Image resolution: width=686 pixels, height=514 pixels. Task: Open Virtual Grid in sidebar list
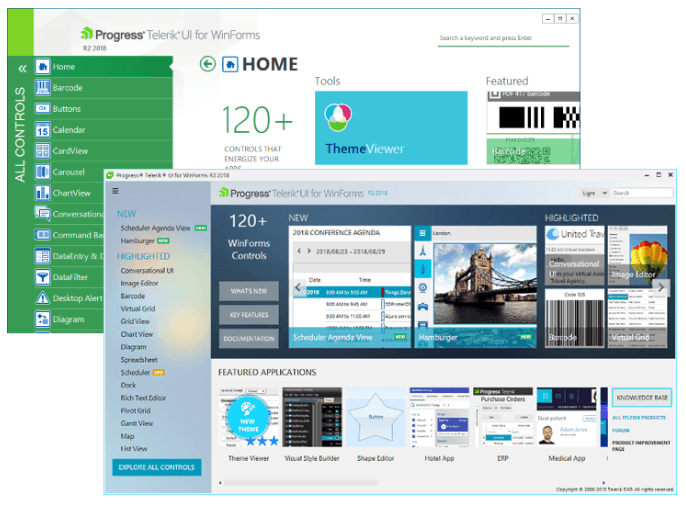click(138, 308)
